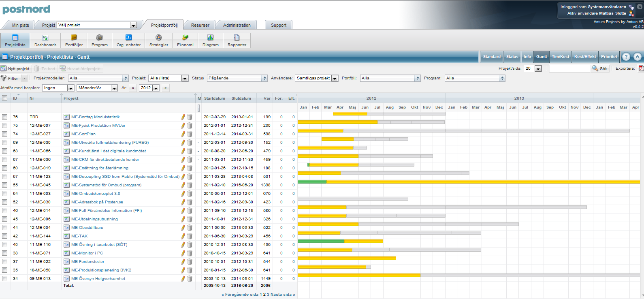644x299 pixels.
Task: Open the Diagram icon
Action: (x=211, y=41)
